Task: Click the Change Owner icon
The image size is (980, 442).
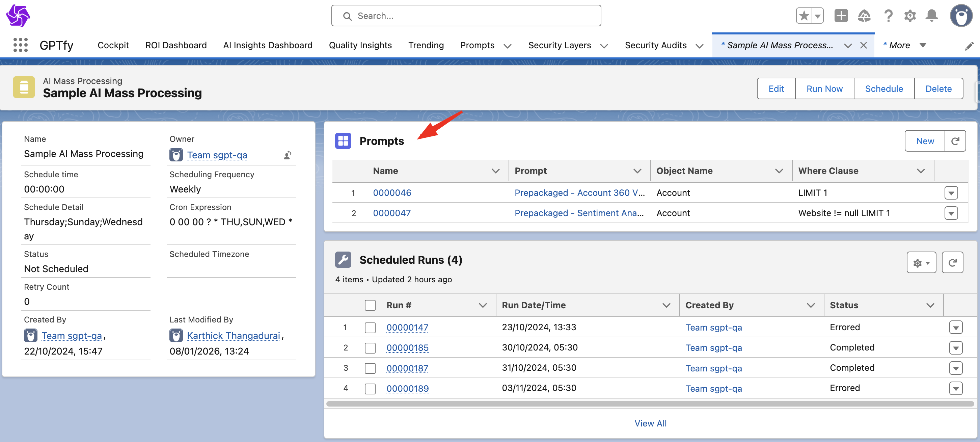Action: [288, 155]
